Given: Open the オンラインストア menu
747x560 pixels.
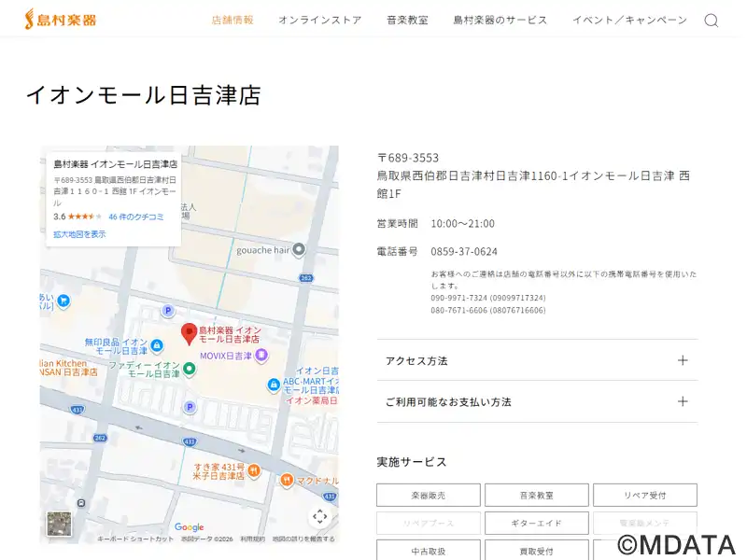Looking at the screenshot, I should point(319,20).
